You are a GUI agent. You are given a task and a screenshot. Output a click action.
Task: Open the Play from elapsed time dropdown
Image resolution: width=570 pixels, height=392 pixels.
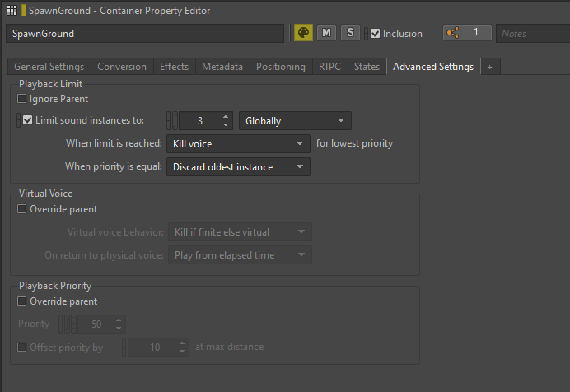[240, 255]
